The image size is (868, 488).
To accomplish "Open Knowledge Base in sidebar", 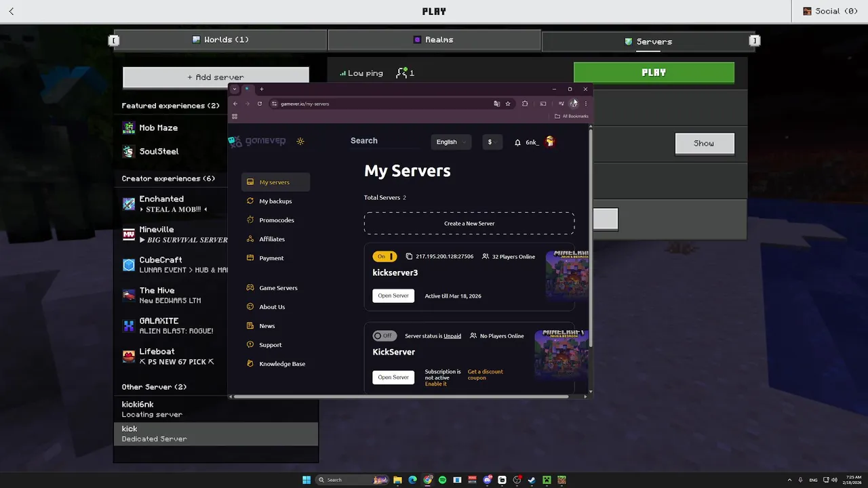I will coord(275,364).
